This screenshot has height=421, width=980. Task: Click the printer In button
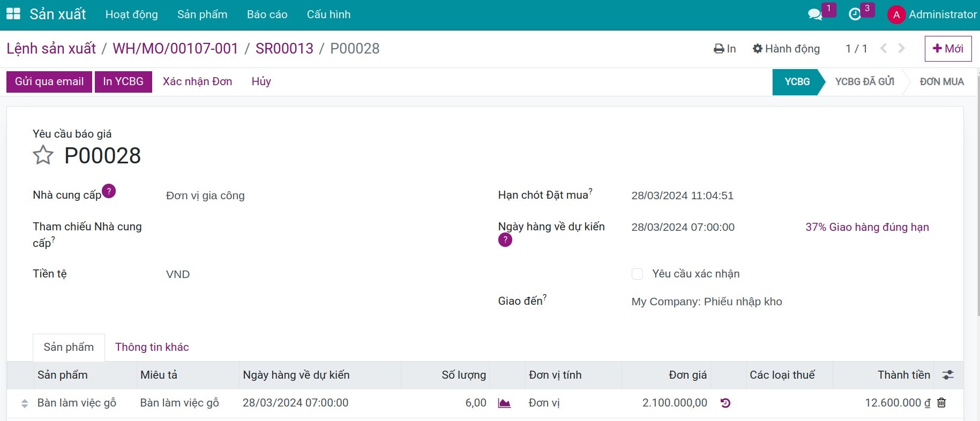click(725, 49)
